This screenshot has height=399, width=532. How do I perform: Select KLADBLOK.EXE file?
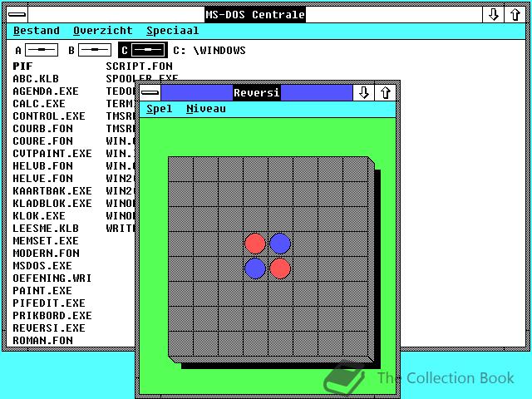point(52,203)
